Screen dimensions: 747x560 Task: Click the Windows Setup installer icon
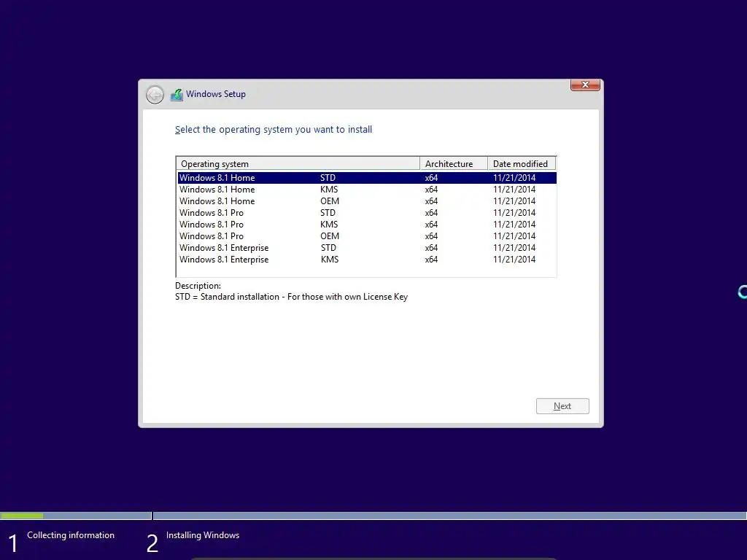coord(177,95)
